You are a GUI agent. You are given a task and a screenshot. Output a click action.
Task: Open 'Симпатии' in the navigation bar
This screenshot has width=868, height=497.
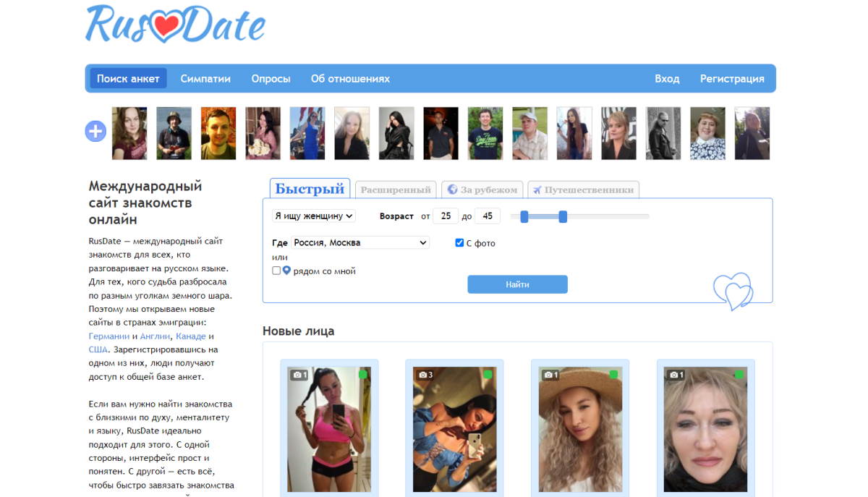point(205,79)
